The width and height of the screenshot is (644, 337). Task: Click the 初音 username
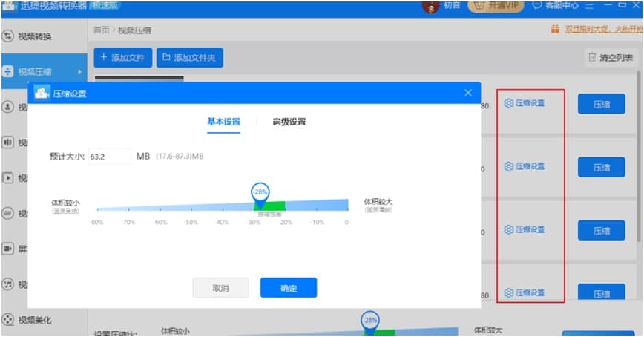tap(452, 5)
